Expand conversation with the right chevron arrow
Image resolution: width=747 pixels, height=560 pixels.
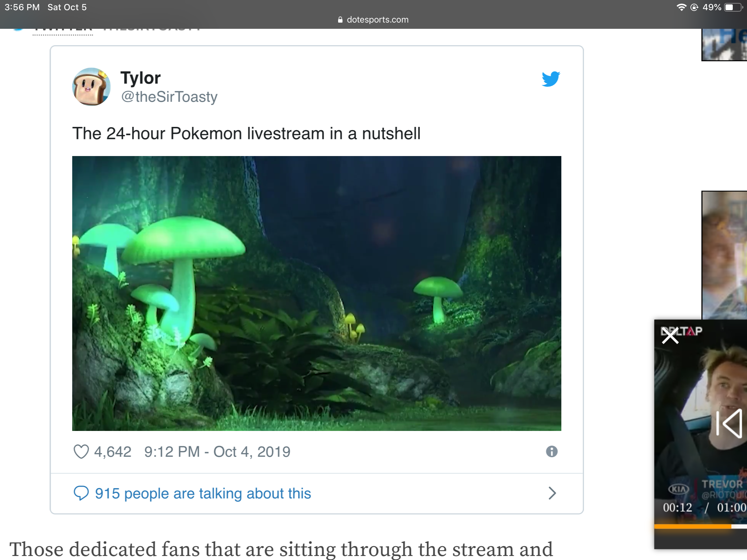click(x=552, y=493)
